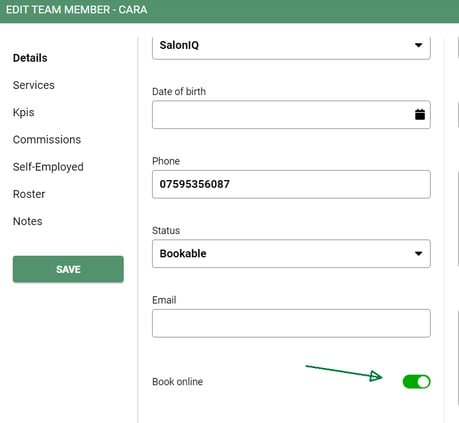Go to the Commissions section
Viewport: 459px width, 423px height.
pos(47,139)
